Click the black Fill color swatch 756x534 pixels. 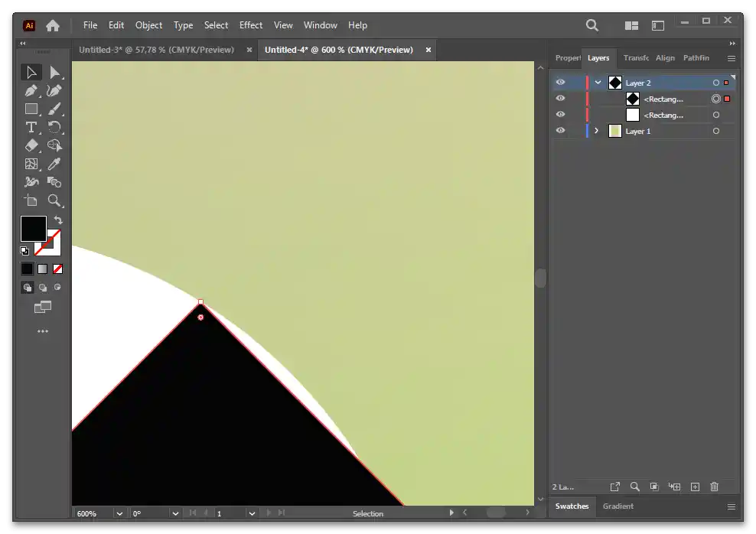coord(32,228)
